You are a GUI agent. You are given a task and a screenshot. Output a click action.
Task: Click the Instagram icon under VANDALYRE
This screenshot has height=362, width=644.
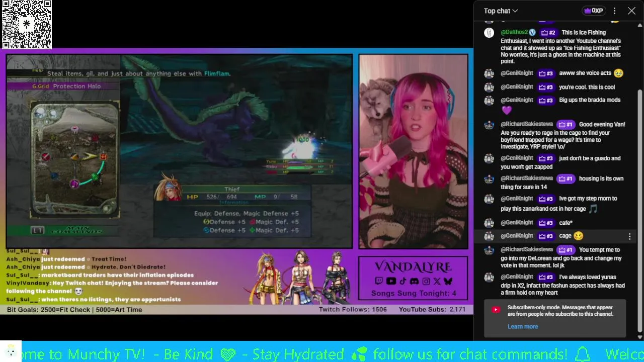pos(426,282)
